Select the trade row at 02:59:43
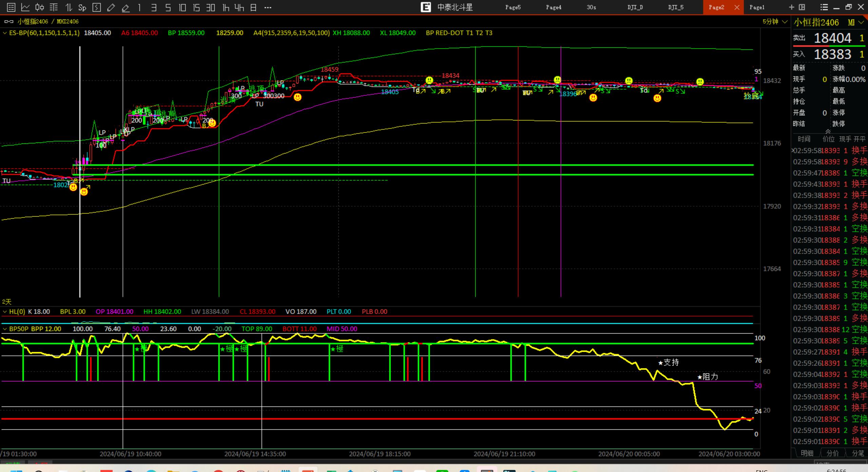 tap(830, 184)
